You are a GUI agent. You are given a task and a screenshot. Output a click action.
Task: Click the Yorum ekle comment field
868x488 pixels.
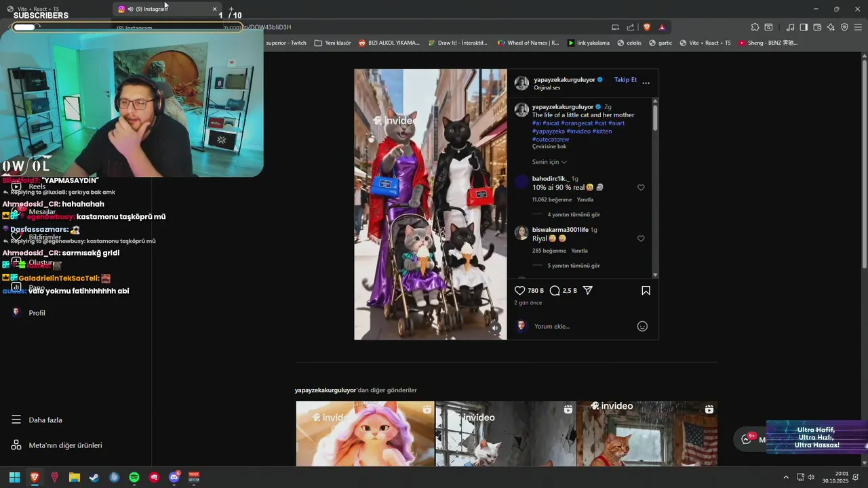pyautogui.click(x=582, y=326)
